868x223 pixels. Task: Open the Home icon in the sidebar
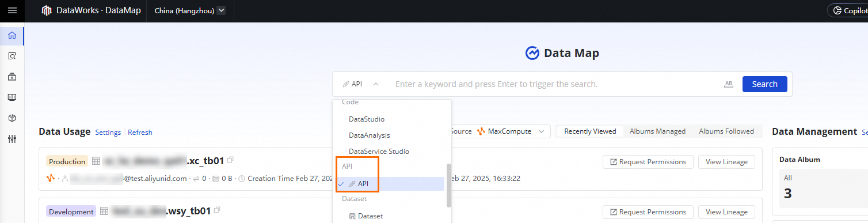12,36
